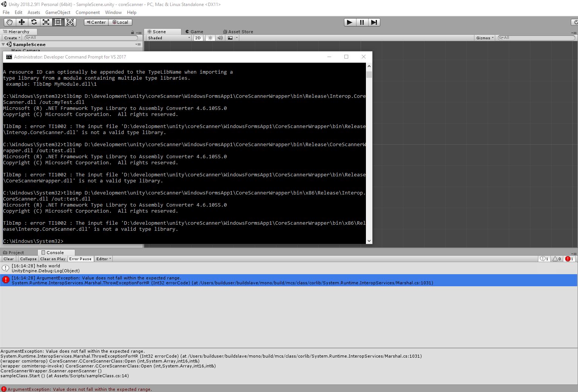Select the Hierarchy tab
This screenshot has height=392, width=578.
19,32
